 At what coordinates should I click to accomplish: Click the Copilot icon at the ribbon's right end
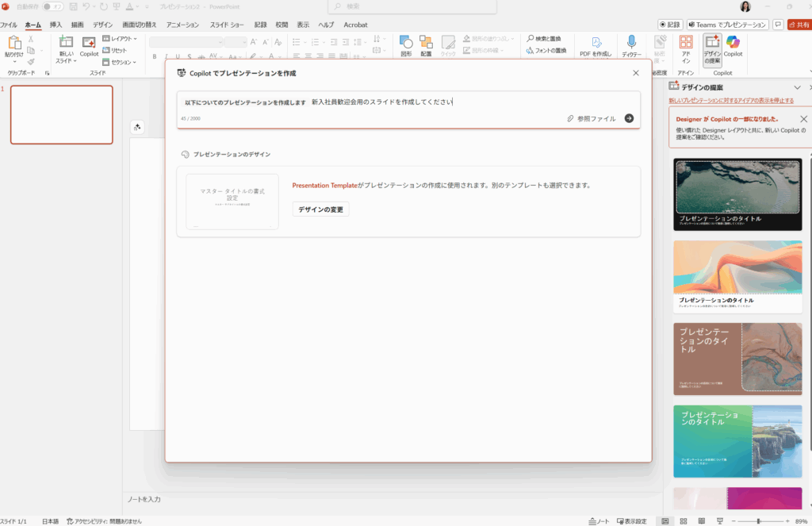coord(733,46)
